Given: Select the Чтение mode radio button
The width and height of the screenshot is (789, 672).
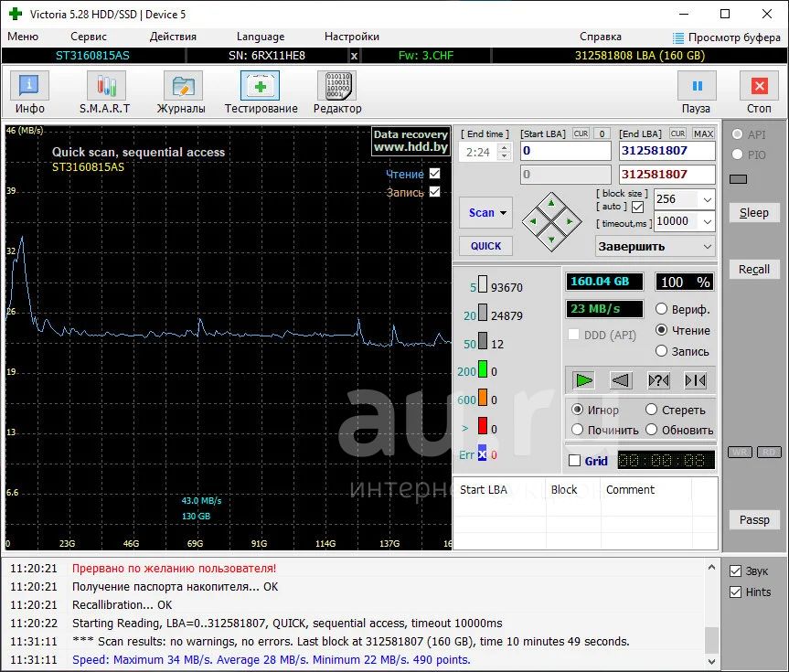Looking at the screenshot, I should (x=661, y=330).
